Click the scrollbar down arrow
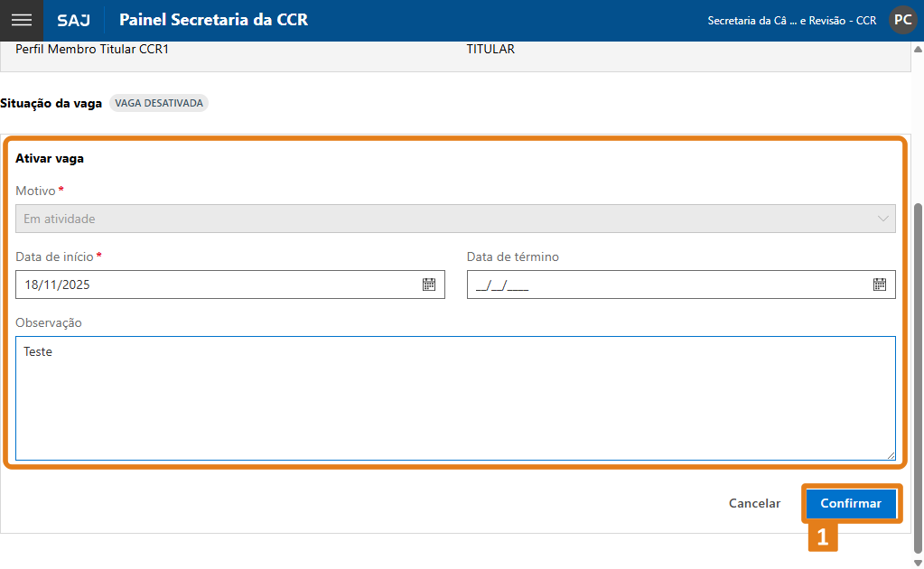 919,562
